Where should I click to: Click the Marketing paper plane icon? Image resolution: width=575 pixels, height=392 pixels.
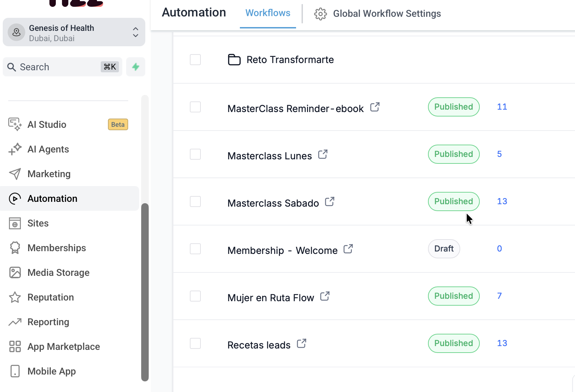point(15,174)
